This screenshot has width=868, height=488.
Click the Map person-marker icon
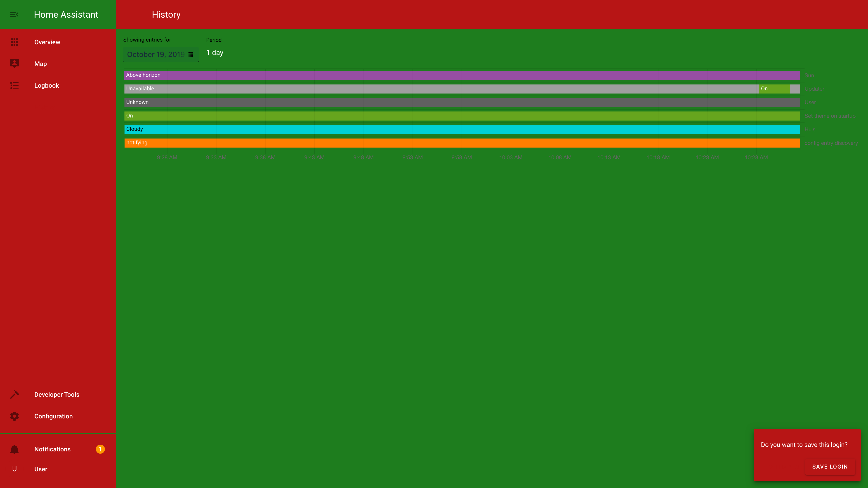14,64
